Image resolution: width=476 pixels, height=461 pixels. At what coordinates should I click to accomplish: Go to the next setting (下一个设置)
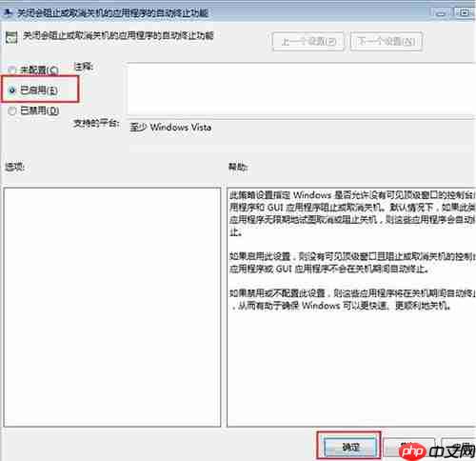click(x=387, y=41)
